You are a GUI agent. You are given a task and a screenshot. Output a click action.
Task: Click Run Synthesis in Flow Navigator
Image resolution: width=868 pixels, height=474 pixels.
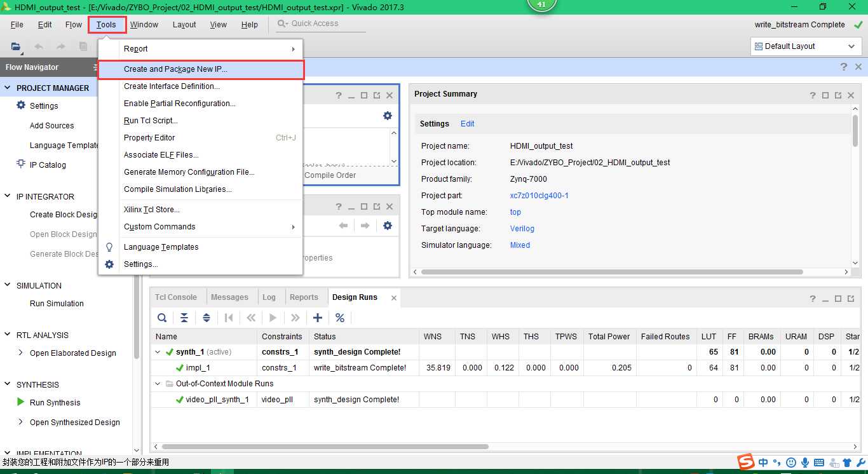pyautogui.click(x=55, y=402)
